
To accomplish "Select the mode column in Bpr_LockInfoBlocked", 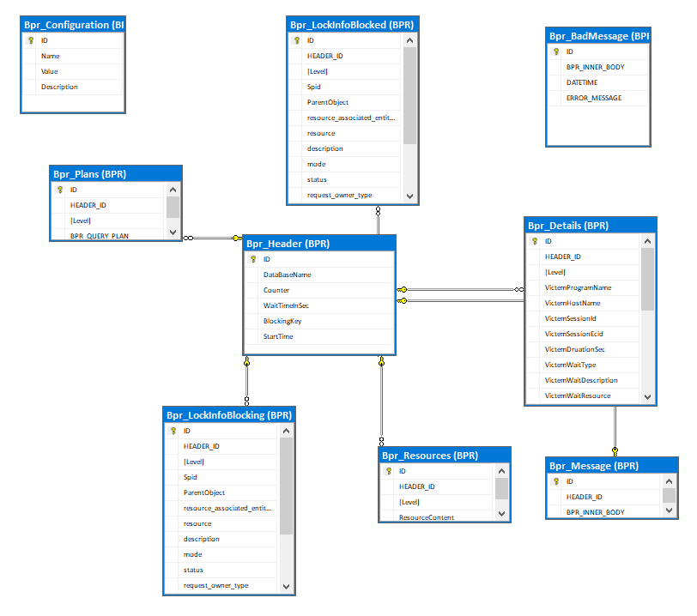I will coord(345,164).
